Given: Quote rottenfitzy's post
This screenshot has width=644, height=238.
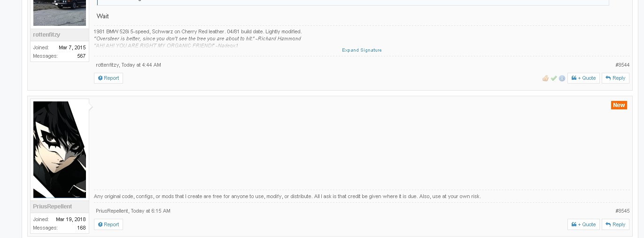Looking at the screenshot, I should [583, 78].
